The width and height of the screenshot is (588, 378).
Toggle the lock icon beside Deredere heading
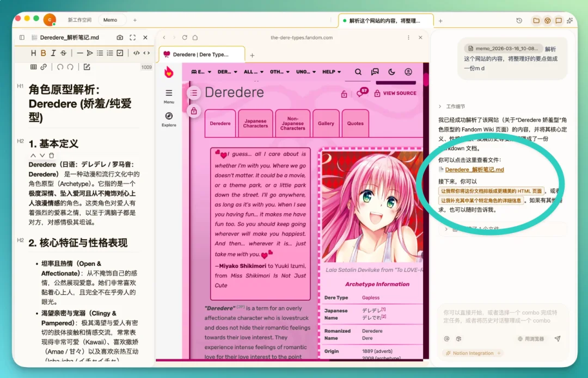344,94
